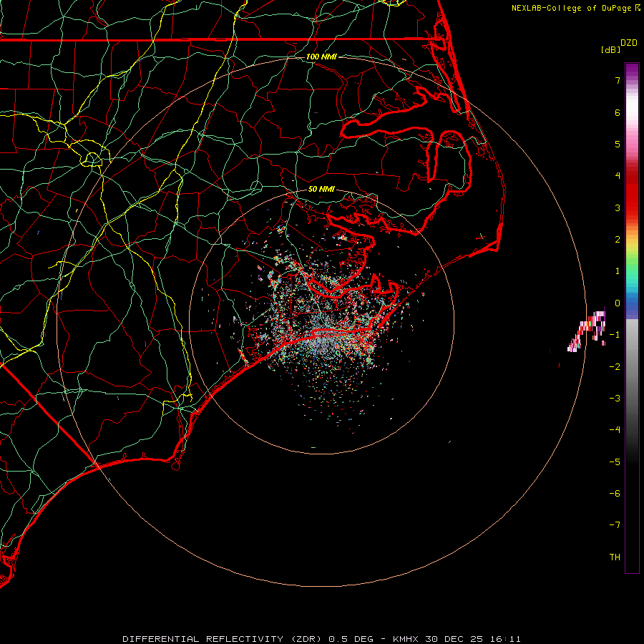This screenshot has height=644, width=644.
Task: Click the pink-white offshore echo east of the rings
Action: (x=587, y=331)
